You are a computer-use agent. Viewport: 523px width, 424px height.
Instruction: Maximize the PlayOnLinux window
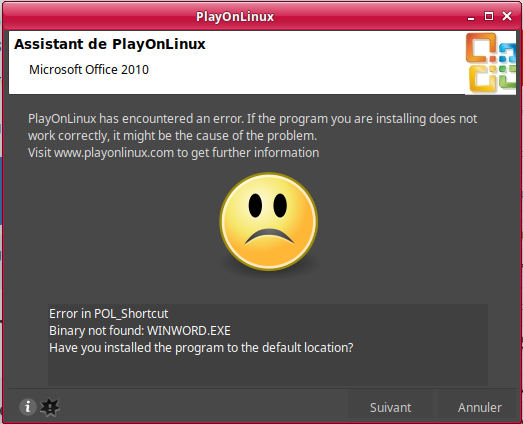489,16
